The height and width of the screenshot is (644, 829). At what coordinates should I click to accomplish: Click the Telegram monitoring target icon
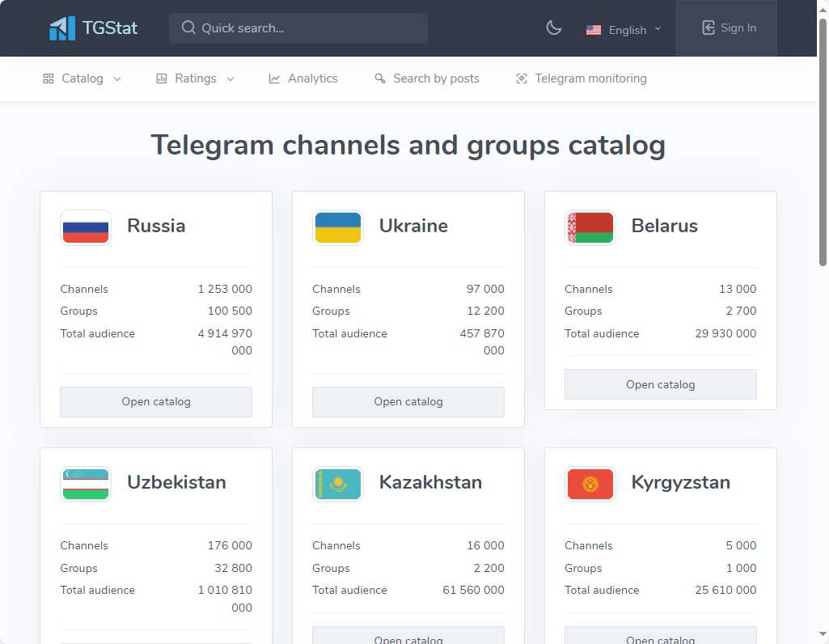[522, 78]
